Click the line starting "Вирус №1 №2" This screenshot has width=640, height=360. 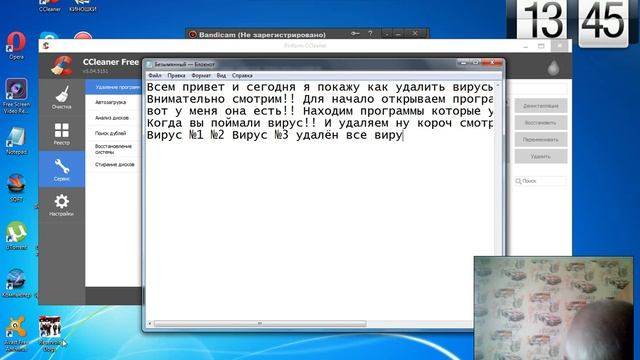pos(275,135)
